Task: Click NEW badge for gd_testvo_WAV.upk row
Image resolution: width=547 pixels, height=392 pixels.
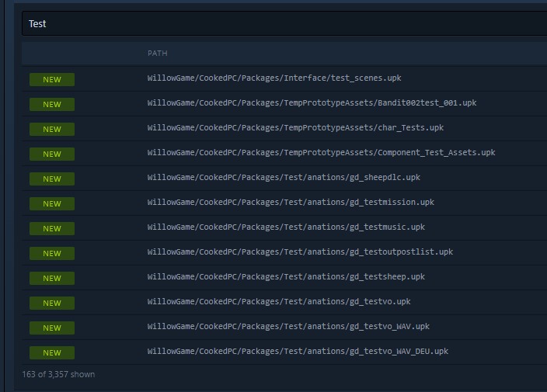Action: 52,328
